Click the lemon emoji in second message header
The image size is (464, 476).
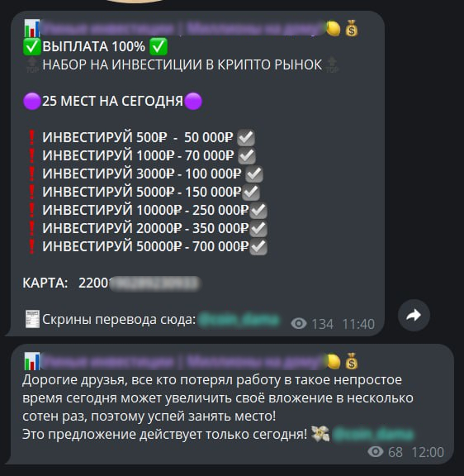coord(333,361)
